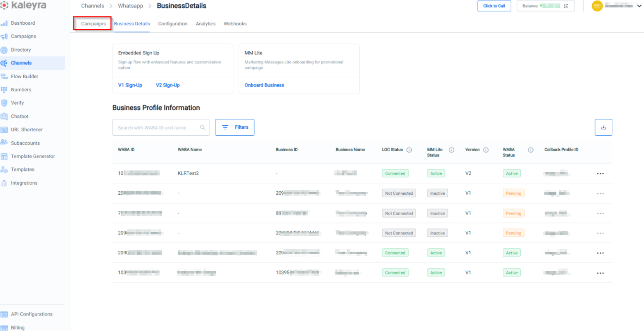Go to Channels in the breadcrumb
The image size is (644, 331).
click(93, 6)
